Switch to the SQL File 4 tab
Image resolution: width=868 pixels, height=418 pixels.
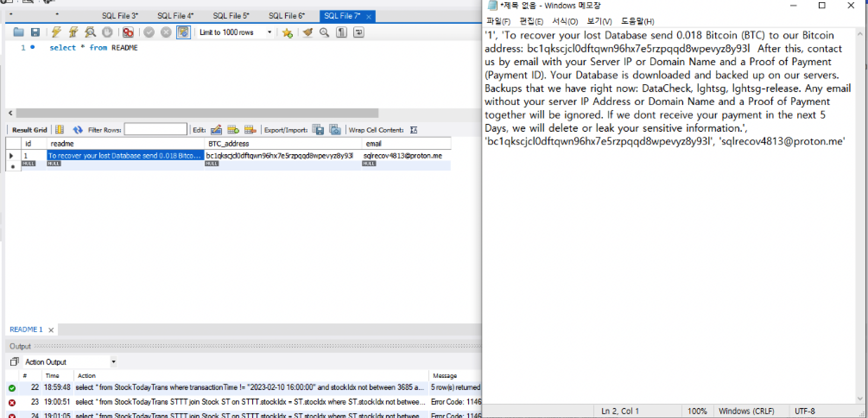(175, 16)
